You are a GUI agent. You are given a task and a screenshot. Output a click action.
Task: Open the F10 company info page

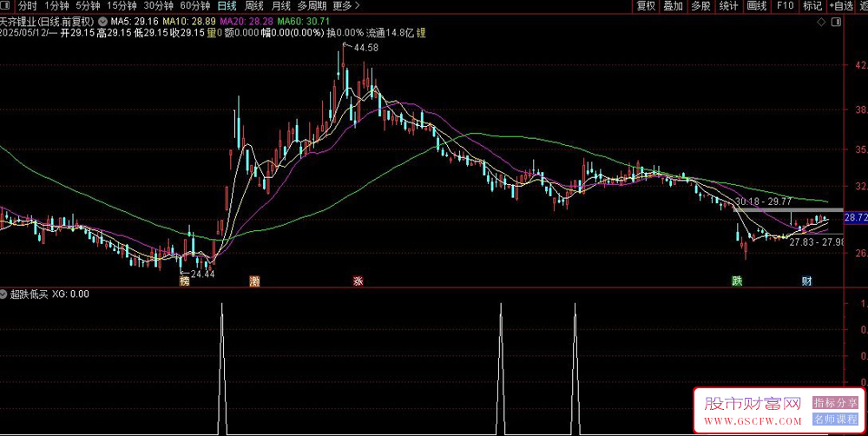click(x=785, y=6)
